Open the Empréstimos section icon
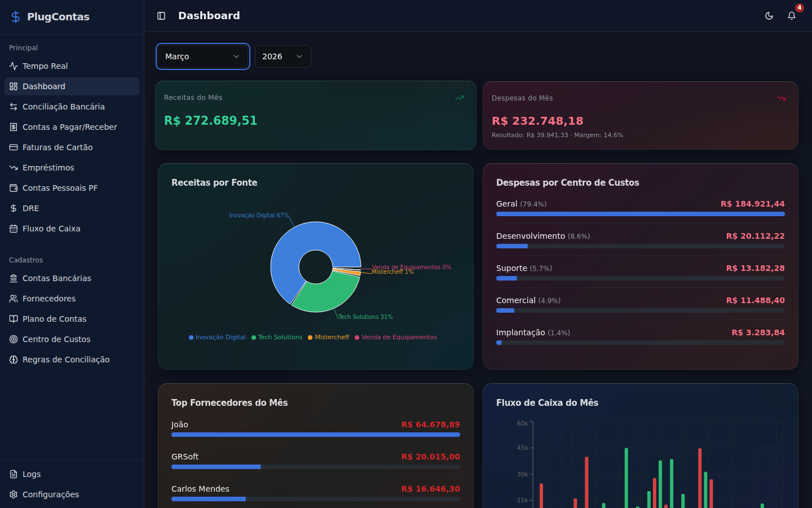The height and width of the screenshot is (508, 812). coord(14,168)
